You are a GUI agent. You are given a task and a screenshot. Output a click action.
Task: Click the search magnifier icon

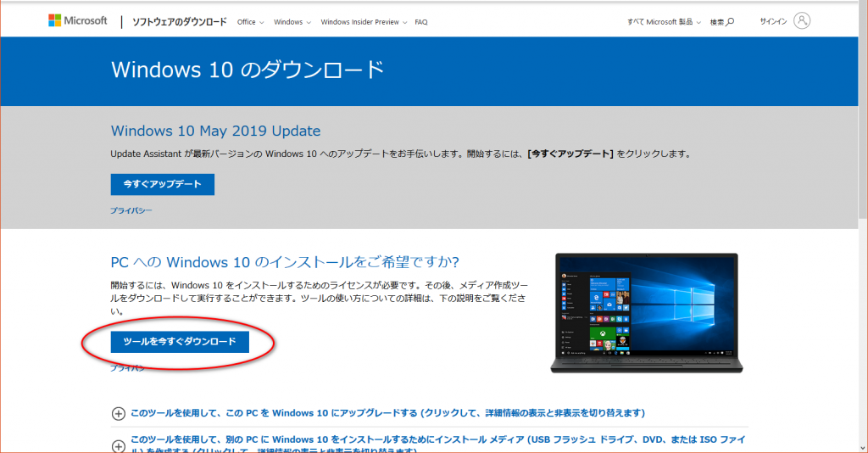[730, 22]
